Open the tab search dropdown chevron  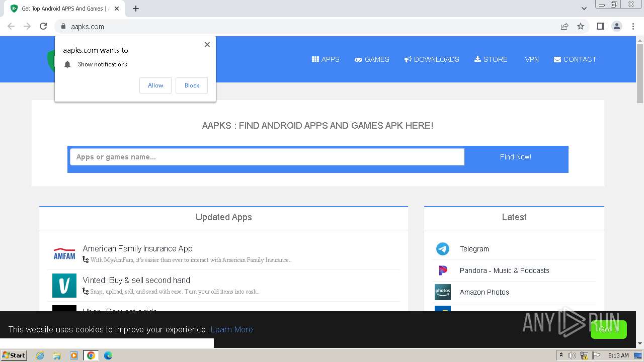pyautogui.click(x=584, y=9)
